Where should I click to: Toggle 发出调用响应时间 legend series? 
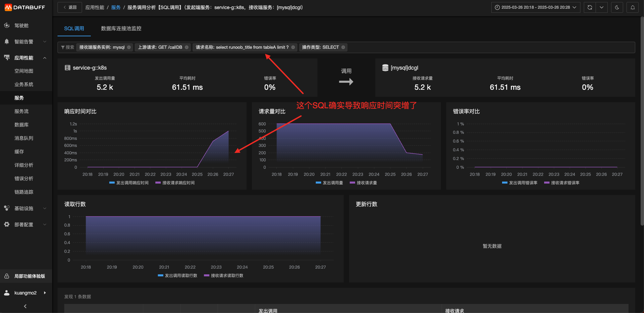pyautogui.click(x=129, y=183)
